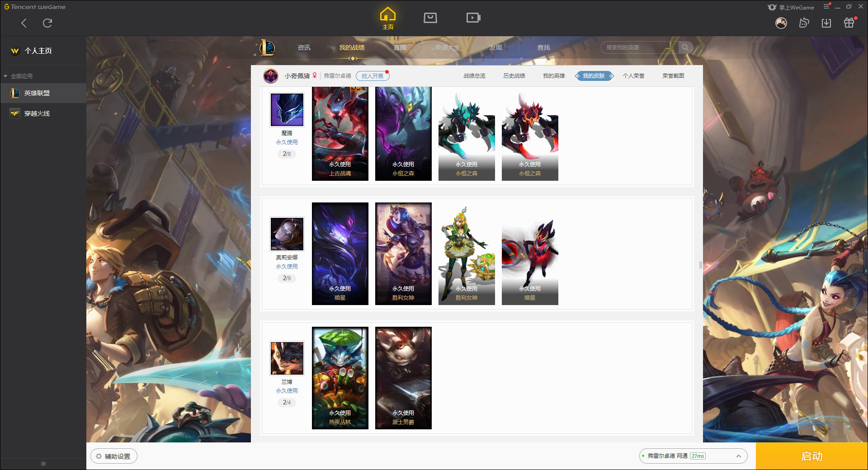This screenshot has height=470, width=868.
Task: Click the 2/4 skin count badge
Action: point(287,403)
